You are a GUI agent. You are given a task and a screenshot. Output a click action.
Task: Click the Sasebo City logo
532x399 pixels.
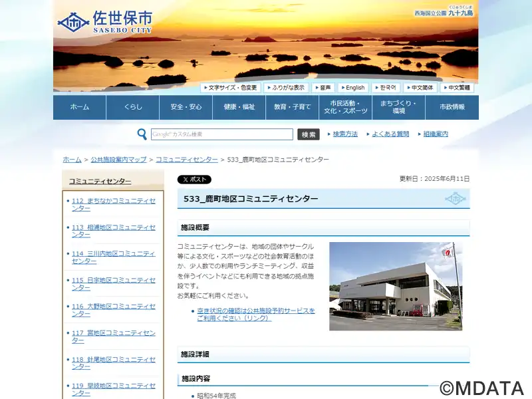tap(105, 22)
